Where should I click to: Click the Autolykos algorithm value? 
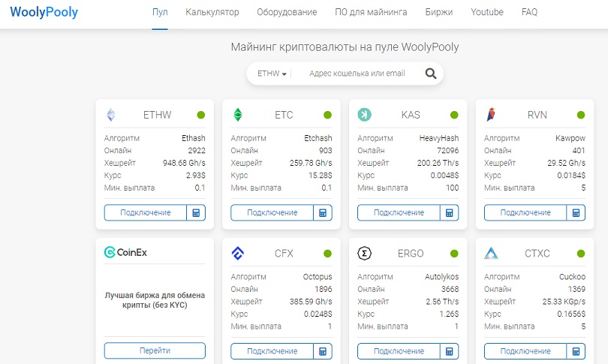click(x=441, y=277)
